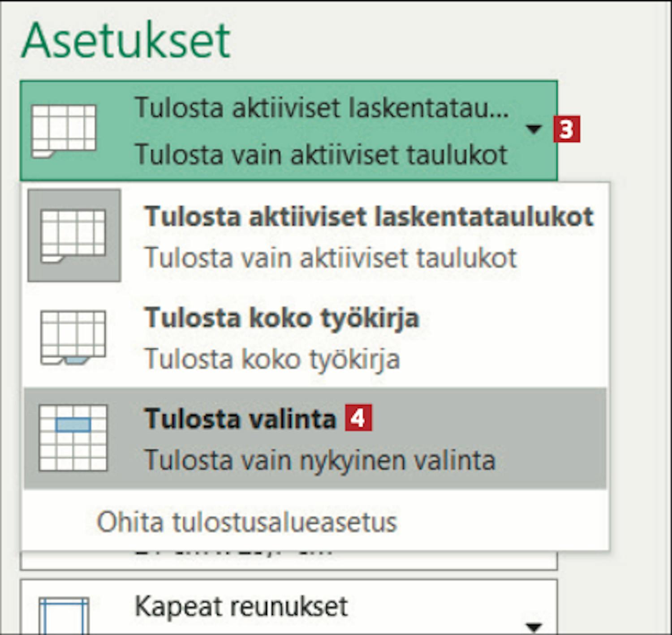The width and height of the screenshot is (672, 635).
Task: Click the workbook icon for Tulosta koko työkirja
Action: pyautogui.click(x=73, y=337)
